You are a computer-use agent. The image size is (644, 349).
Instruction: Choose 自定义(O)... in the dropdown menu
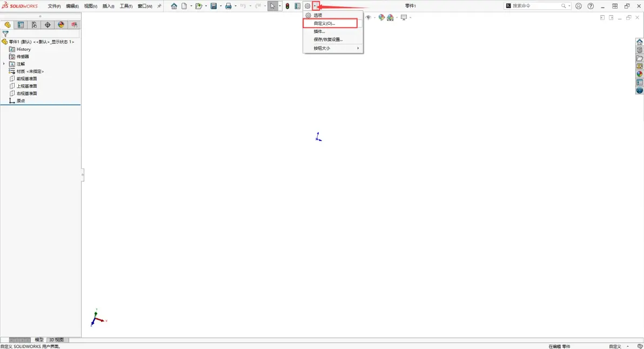click(x=333, y=23)
